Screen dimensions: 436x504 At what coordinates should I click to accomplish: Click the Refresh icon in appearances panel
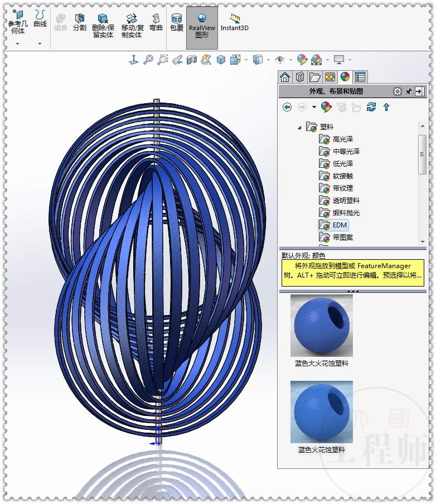pyautogui.click(x=371, y=107)
